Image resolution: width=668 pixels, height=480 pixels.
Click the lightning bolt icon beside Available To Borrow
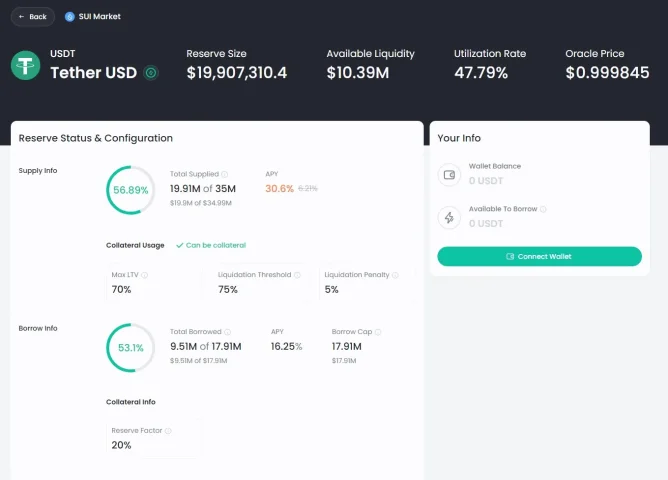coord(449,218)
